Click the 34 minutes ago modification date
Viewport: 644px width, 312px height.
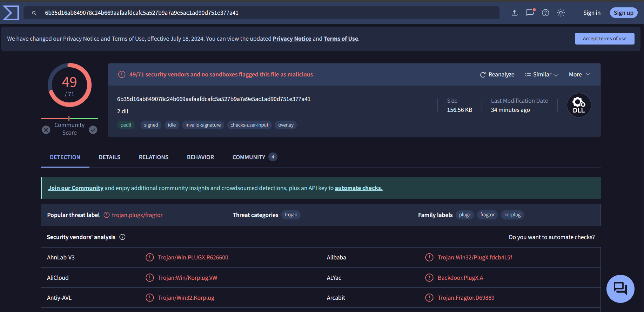tap(510, 110)
